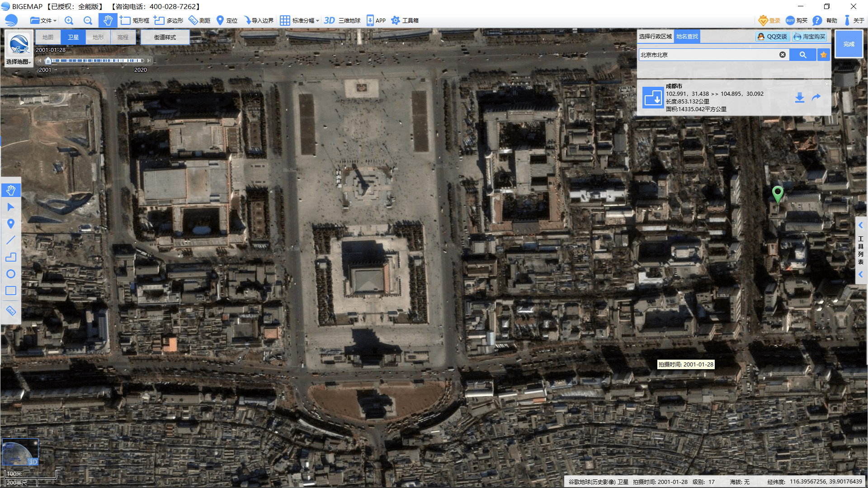868x488 pixels.
Task: Click the share arrow for 成都市
Action: 816,98
